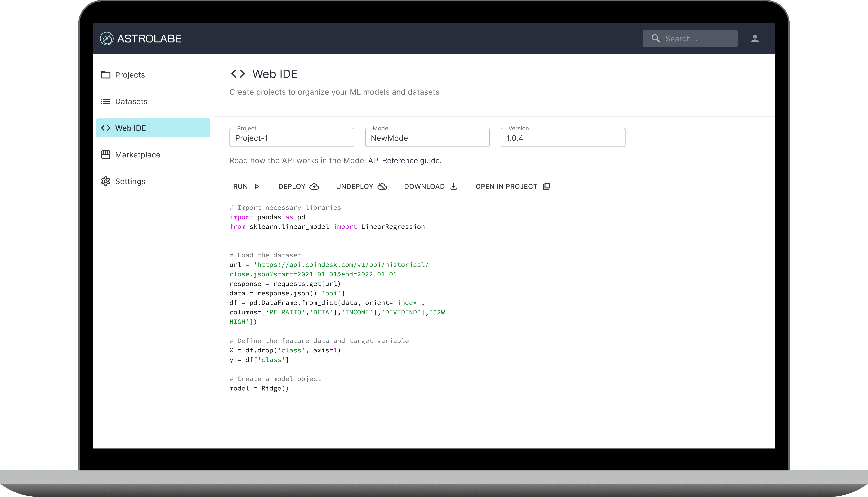This screenshot has height=497, width=868.
Task: Click the Marketplace storefront icon
Action: coord(106,155)
